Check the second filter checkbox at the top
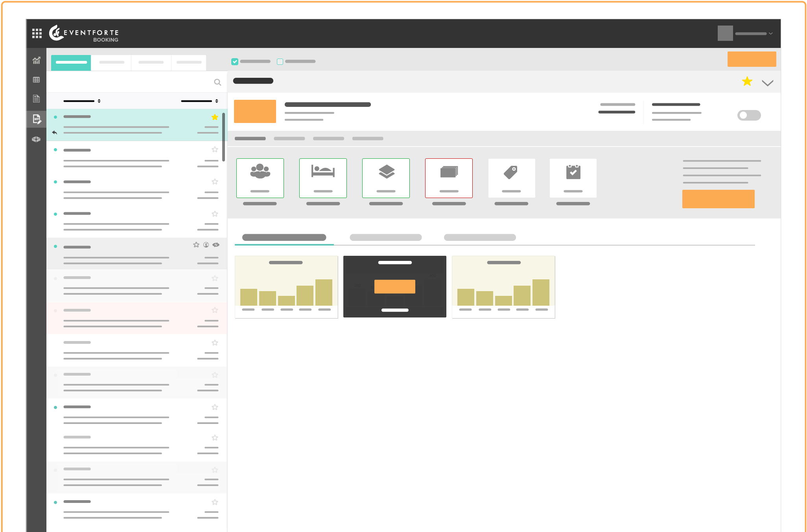 pos(280,61)
